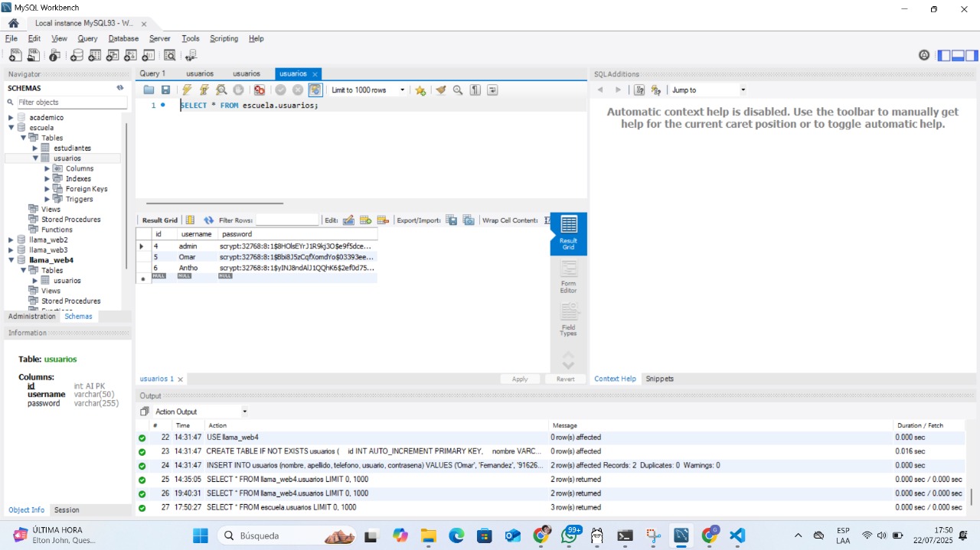980x550 pixels.
Task: Beautify query broom icon
Action: tap(440, 90)
